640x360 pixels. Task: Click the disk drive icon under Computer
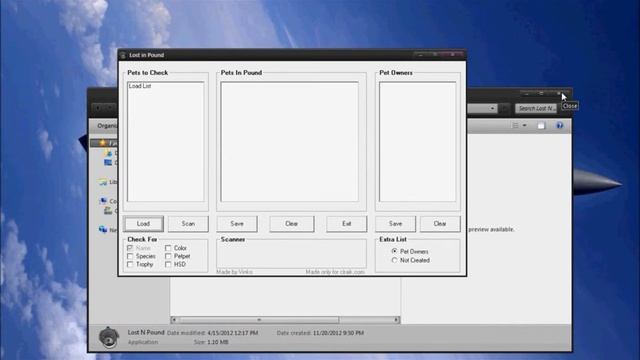[108, 211]
